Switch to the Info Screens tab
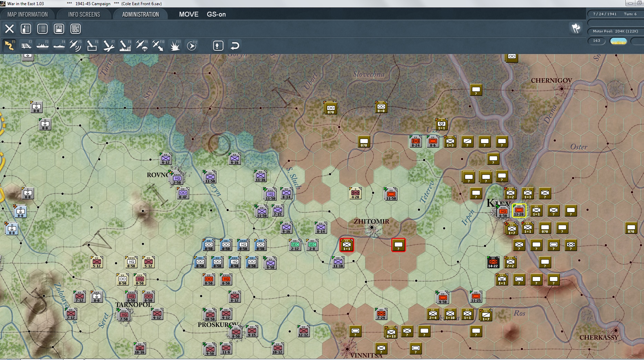644x360 pixels. pyautogui.click(x=84, y=14)
